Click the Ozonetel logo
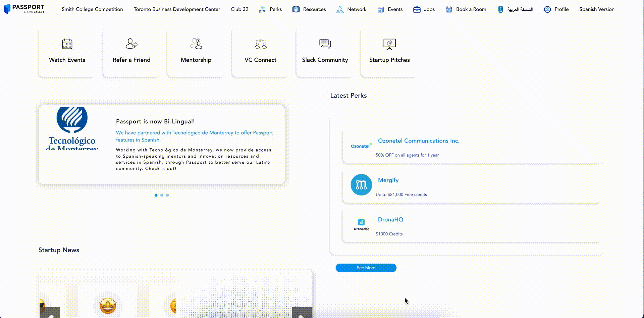 click(x=361, y=146)
